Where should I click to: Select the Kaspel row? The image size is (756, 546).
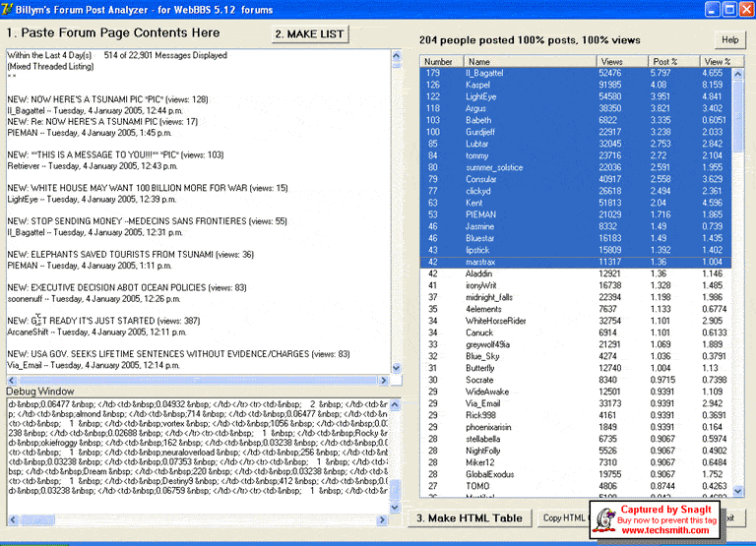point(576,85)
